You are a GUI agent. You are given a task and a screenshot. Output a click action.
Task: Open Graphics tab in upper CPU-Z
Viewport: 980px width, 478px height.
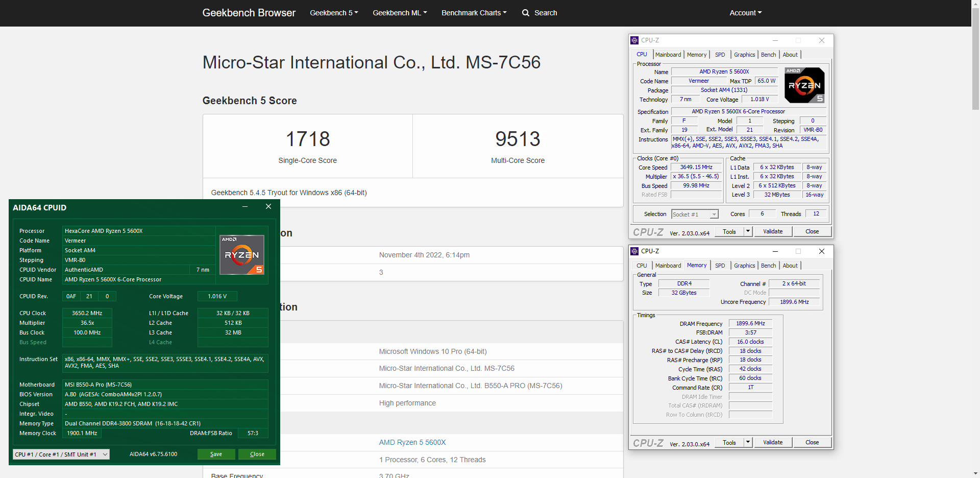[744, 55]
